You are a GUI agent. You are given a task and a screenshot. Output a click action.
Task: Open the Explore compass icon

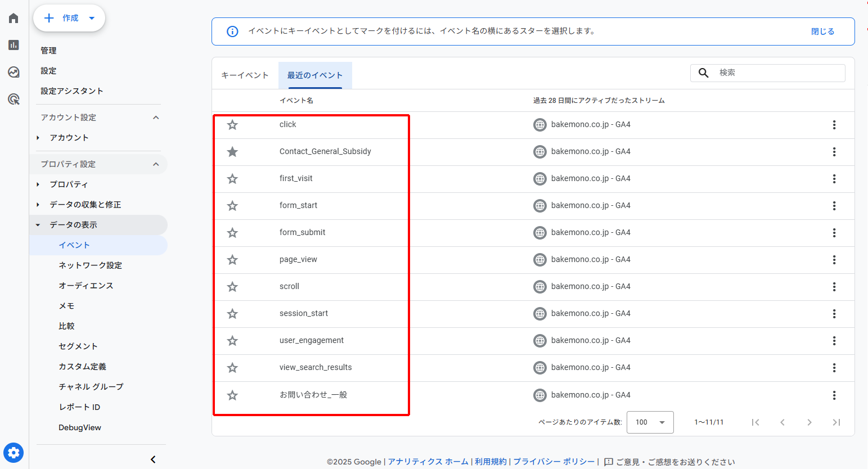click(14, 72)
